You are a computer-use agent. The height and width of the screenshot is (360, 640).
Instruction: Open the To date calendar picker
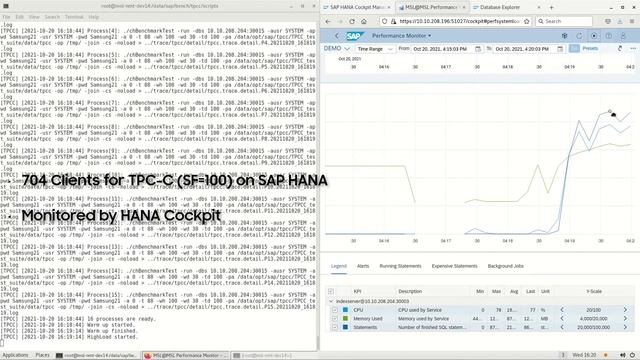560,49
